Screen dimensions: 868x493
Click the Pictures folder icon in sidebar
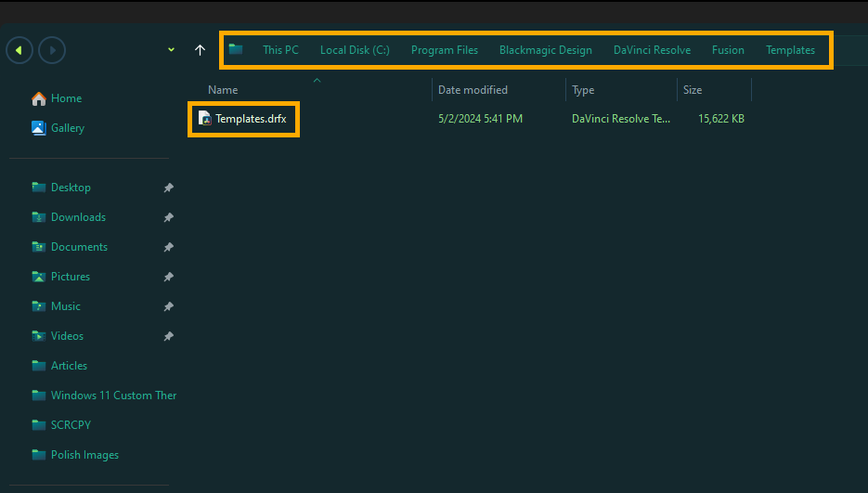[x=39, y=277]
